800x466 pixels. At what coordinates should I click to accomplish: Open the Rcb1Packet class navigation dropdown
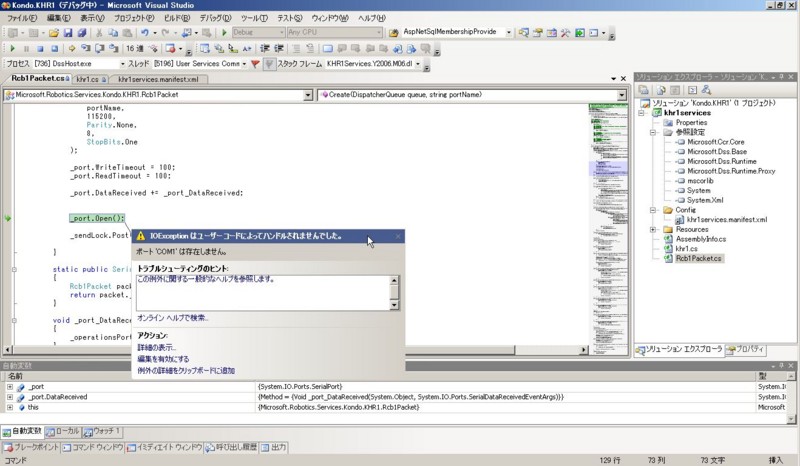tap(308, 95)
